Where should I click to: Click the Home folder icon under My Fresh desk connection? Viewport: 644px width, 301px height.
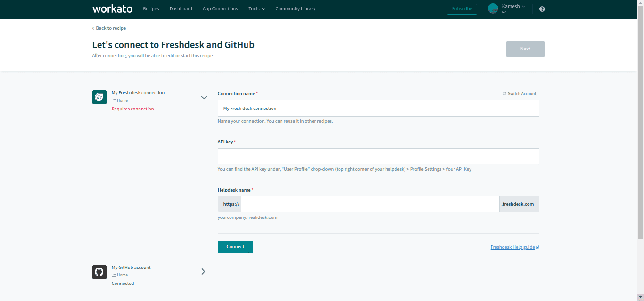coord(113,100)
